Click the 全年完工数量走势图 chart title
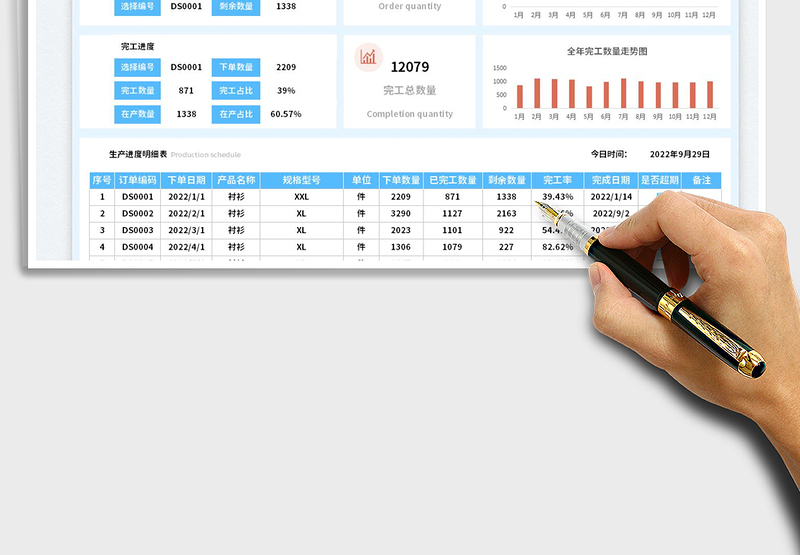This screenshot has height=555, width=800. 607,51
